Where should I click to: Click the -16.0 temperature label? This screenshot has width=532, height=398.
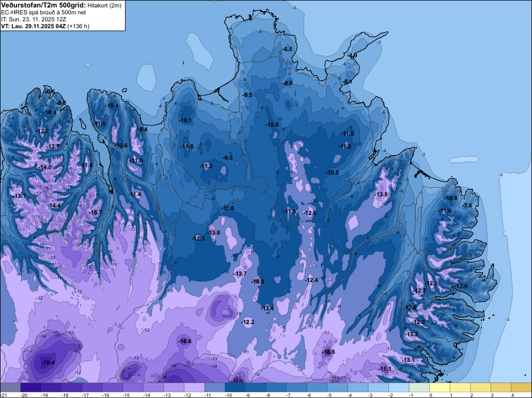[257, 281]
